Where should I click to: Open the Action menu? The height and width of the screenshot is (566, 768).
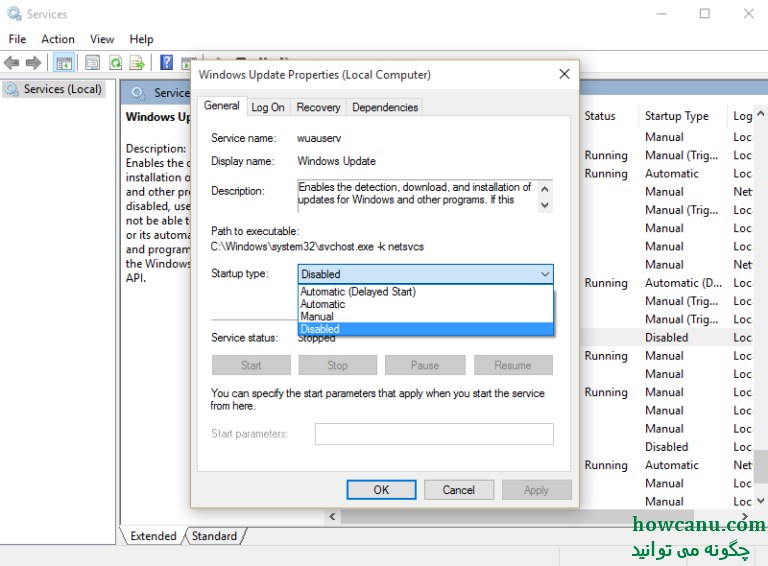(x=58, y=39)
